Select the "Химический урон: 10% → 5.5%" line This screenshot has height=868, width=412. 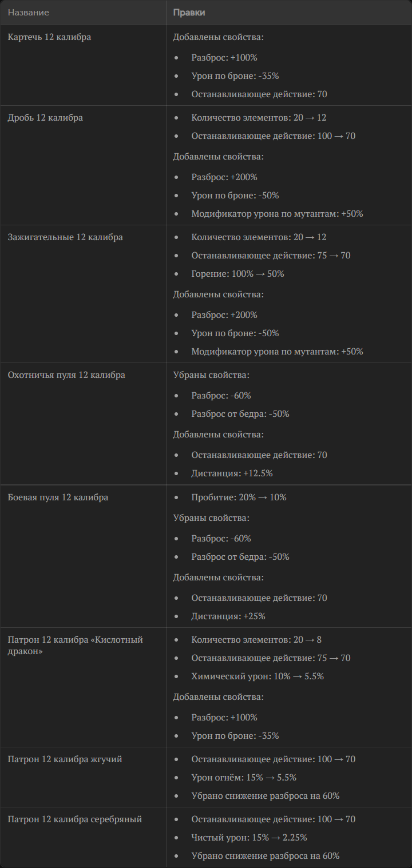pyautogui.click(x=257, y=676)
